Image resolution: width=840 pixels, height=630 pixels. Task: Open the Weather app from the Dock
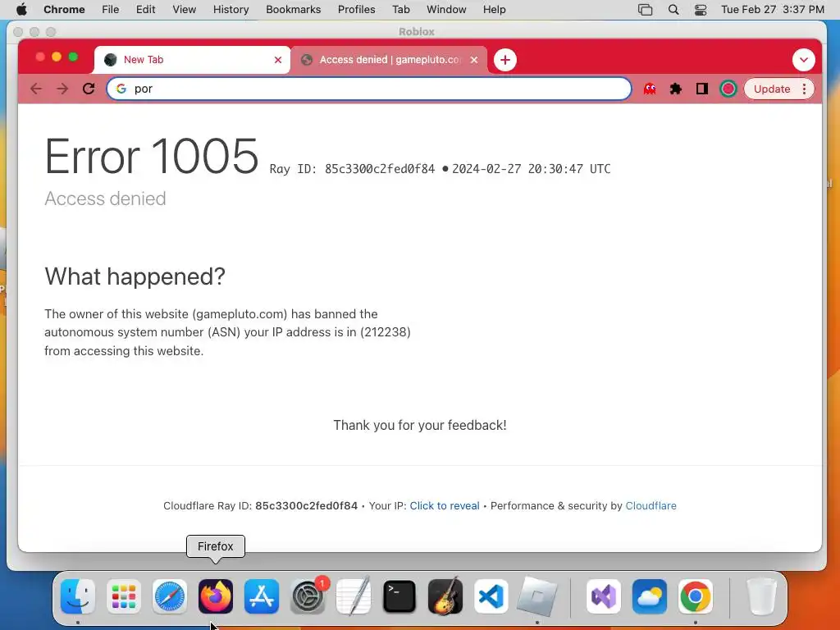point(650,596)
